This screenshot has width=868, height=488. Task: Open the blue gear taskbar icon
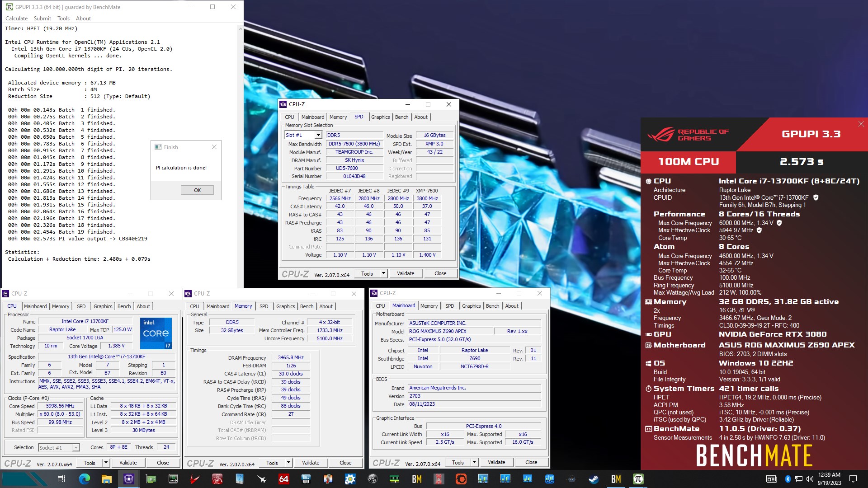pyautogui.click(x=350, y=479)
